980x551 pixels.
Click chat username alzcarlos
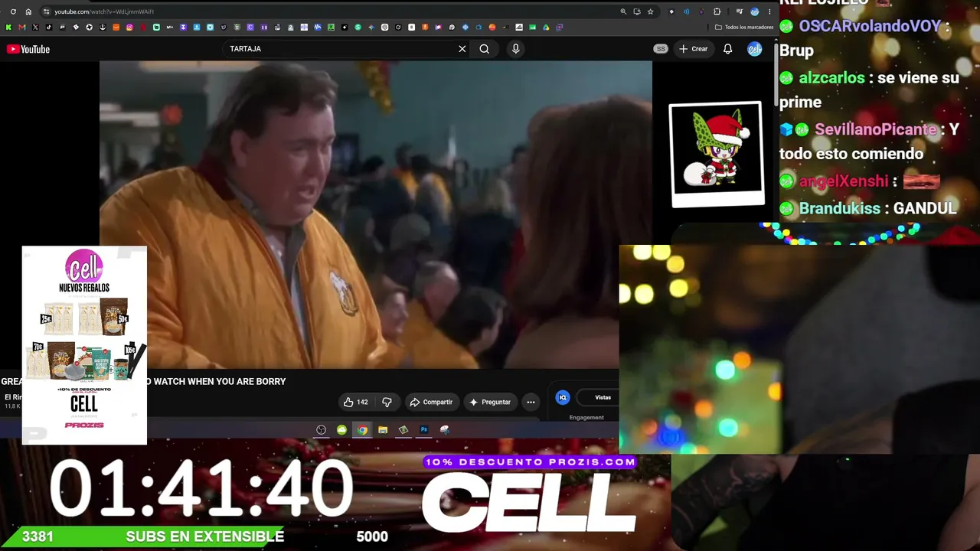(831, 78)
